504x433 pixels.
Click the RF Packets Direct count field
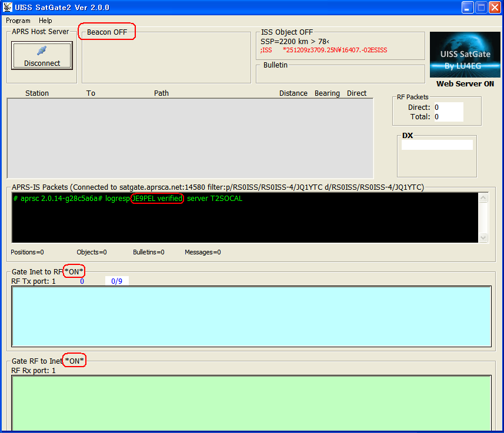(448, 108)
